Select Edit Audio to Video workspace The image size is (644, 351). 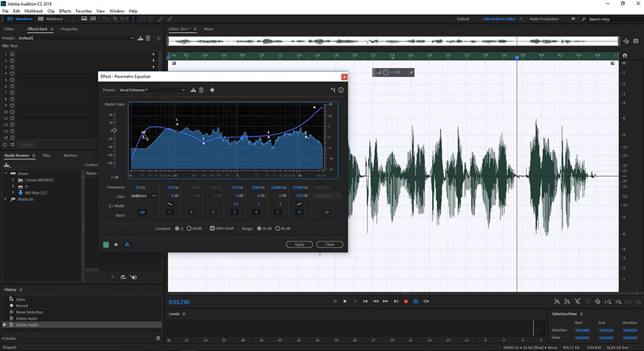(499, 19)
